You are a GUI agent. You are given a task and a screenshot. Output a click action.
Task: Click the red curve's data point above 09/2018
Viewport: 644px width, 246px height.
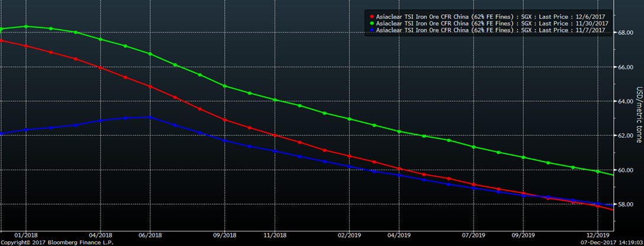point(224,119)
